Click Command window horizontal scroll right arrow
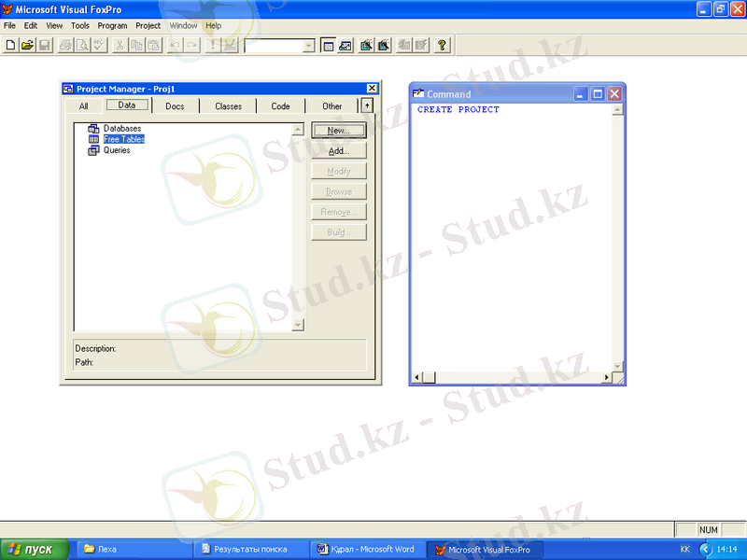 pyautogui.click(x=606, y=378)
